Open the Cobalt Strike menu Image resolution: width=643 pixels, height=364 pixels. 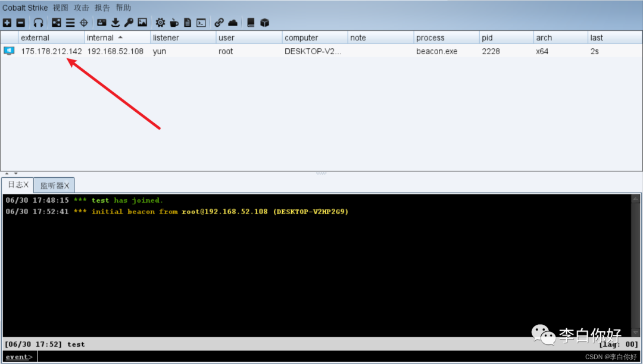pos(25,8)
